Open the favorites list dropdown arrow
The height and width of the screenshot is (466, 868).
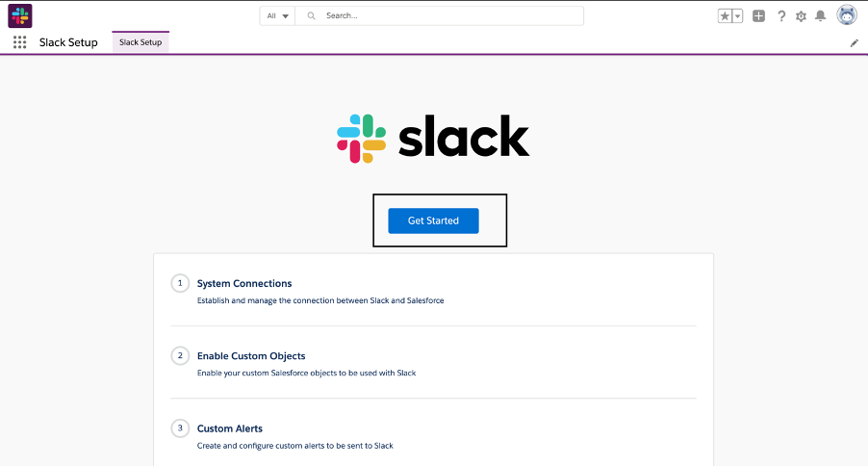pos(737,16)
